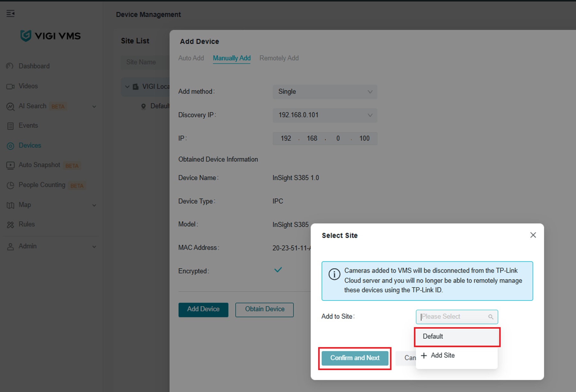Open Dashboard via its gauge icon
576x392 pixels.
tap(10, 66)
